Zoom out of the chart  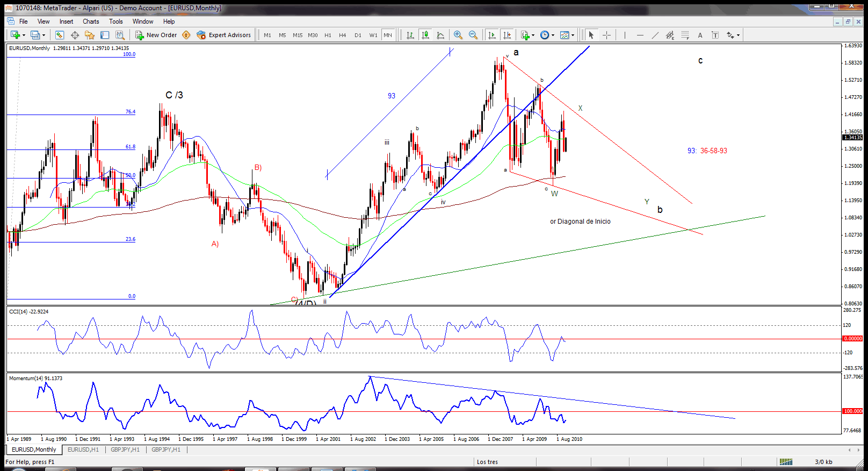point(473,35)
